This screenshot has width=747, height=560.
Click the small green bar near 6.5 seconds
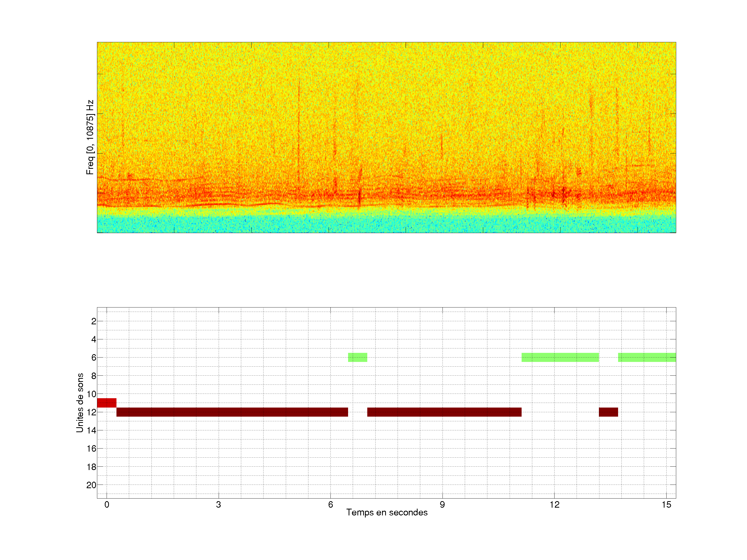(x=357, y=357)
